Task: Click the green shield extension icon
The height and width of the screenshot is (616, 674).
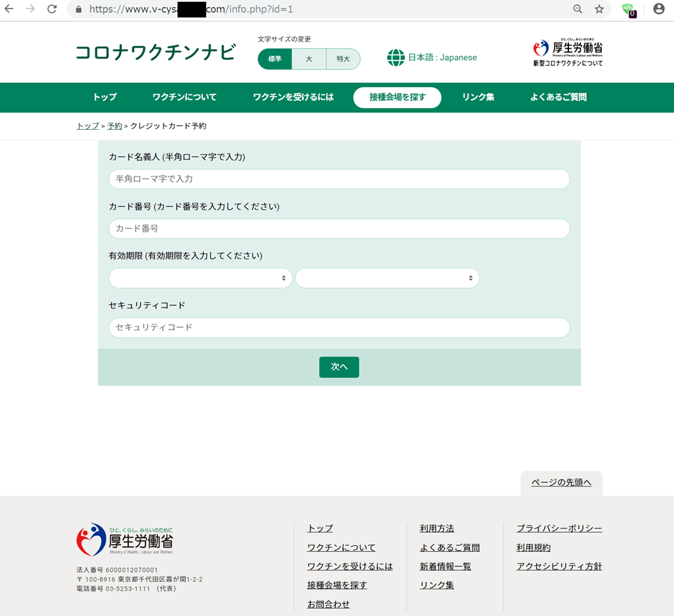Action: tap(628, 9)
